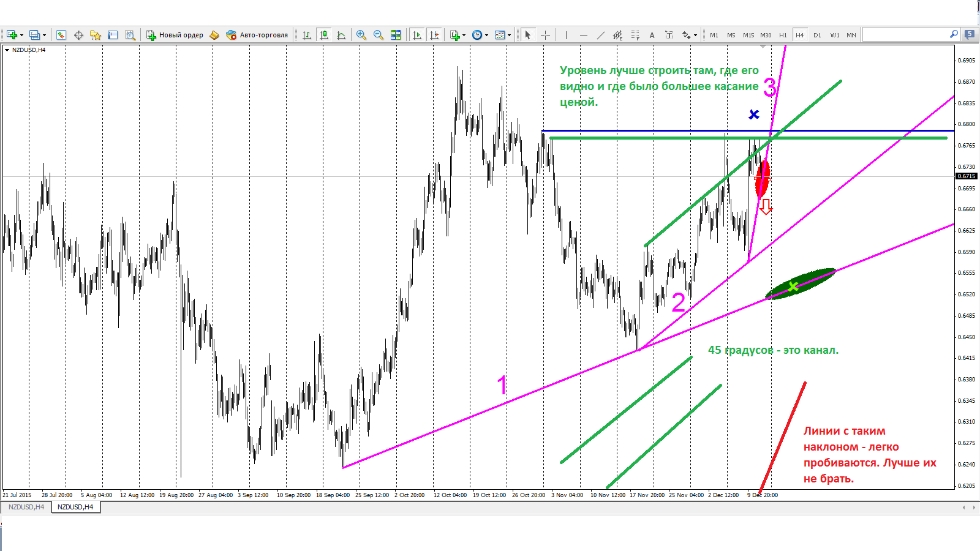Set timeframe to MN
Screen dimensions: 980x551
tap(851, 35)
